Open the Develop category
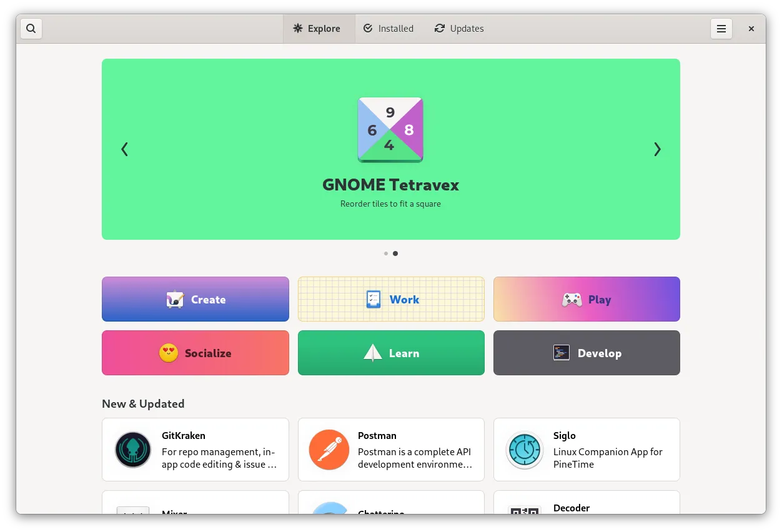The image size is (782, 532). 586,353
